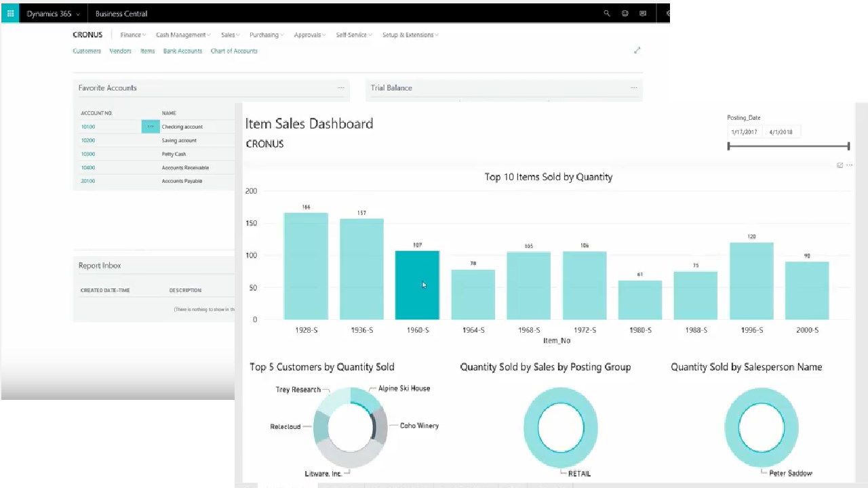Click the Relecloud donut segment
868x488 pixels.
click(x=321, y=426)
